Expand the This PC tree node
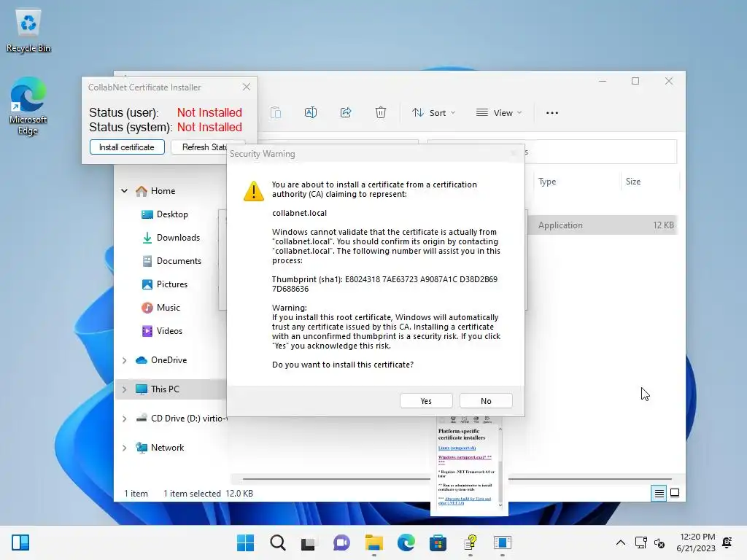The height and width of the screenshot is (560, 747). (124, 389)
